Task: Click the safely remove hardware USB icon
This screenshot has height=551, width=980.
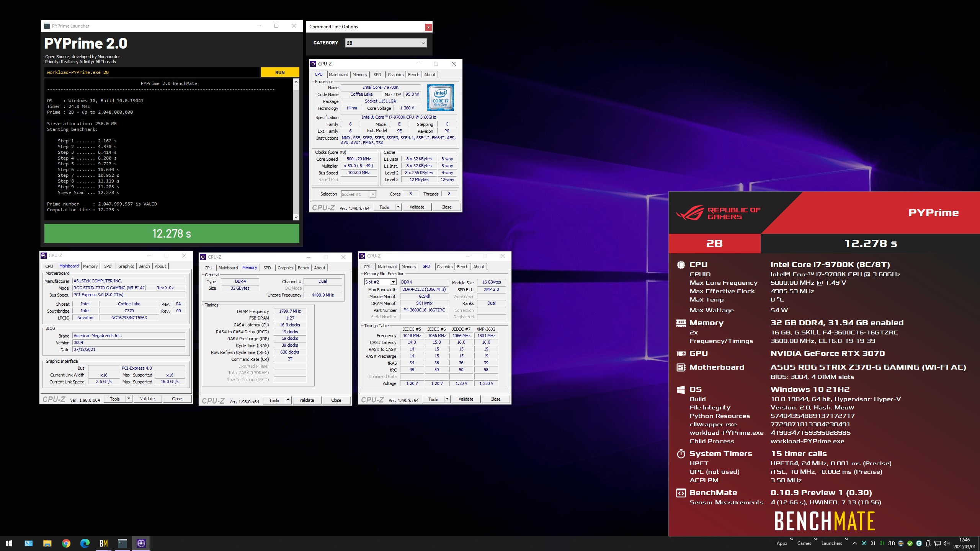Action: coord(928,543)
